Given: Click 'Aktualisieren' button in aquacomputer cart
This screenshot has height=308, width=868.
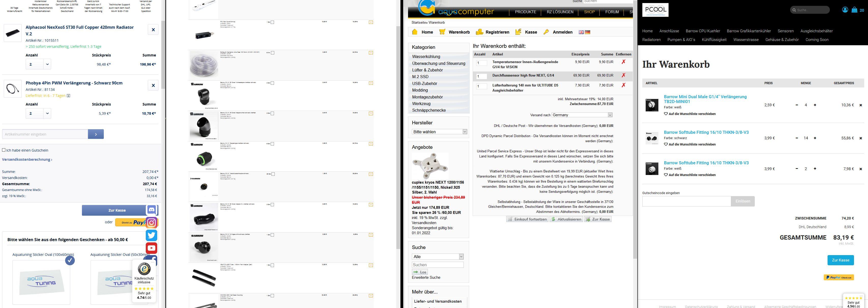Looking at the screenshot, I should tap(566, 219).
